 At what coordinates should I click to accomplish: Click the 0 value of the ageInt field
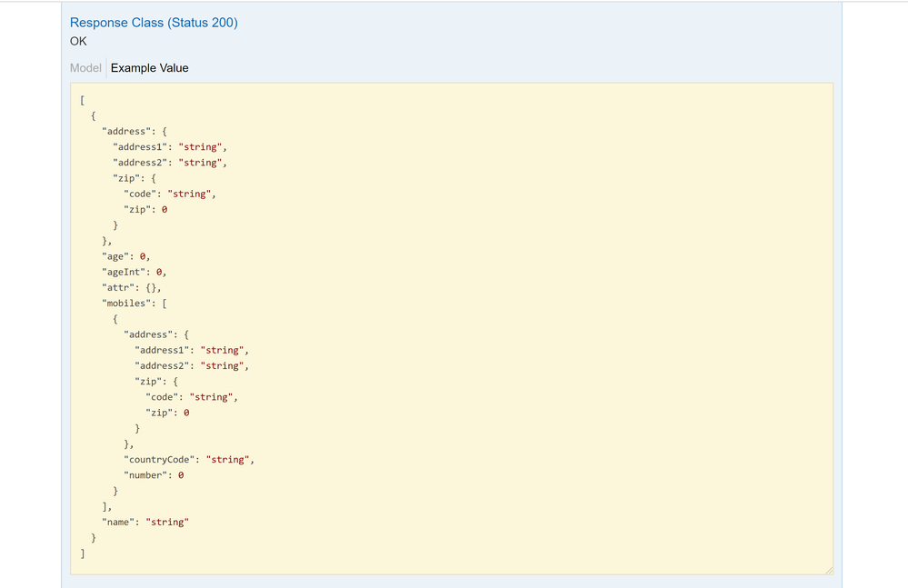point(160,272)
